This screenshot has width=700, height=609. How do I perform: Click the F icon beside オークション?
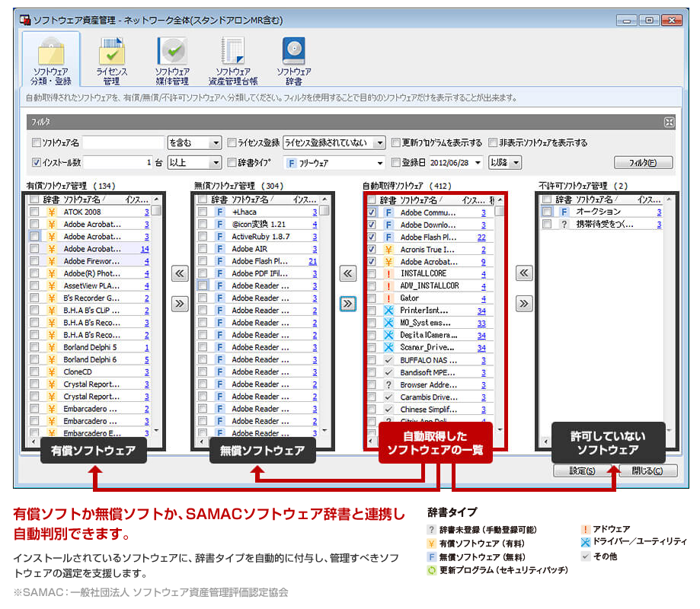tap(564, 212)
